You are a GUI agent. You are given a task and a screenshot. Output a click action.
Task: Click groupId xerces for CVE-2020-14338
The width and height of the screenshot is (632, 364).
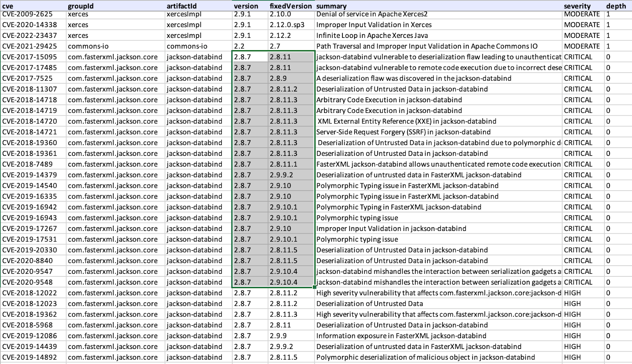(x=116, y=24)
